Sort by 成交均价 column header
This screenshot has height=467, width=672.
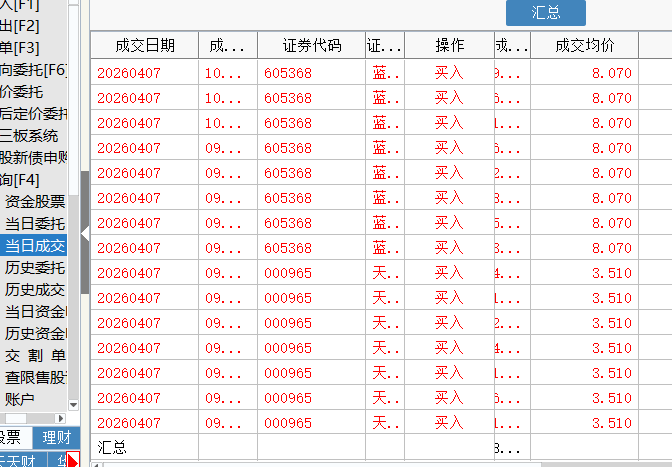[x=585, y=45]
